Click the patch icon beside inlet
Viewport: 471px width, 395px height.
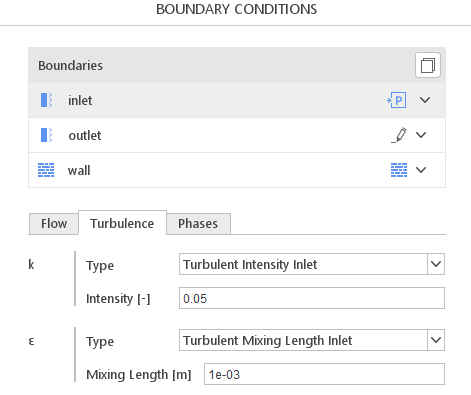tap(46, 100)
